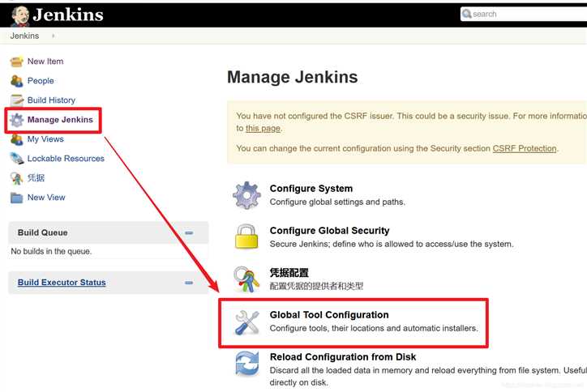
Task: Click the 凭据配置 keys icon
Action: [x=246, y=279]
